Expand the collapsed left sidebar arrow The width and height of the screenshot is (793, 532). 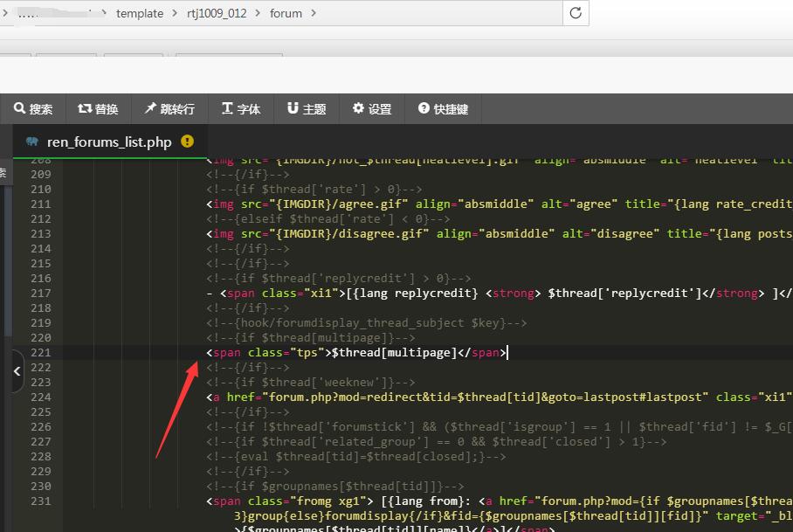click(17, 371)
